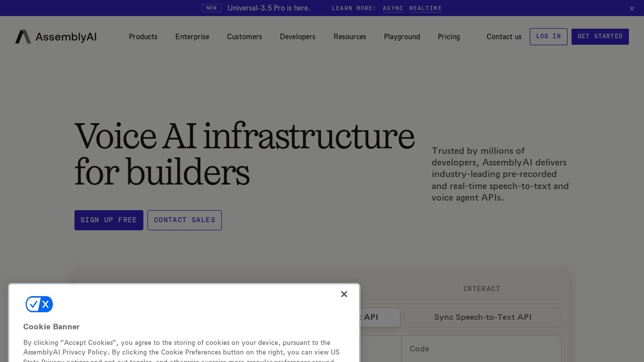This screenshot has height=362, width=644.
Task: Click the cookie consent badge icon
Action: coord(39,304)
